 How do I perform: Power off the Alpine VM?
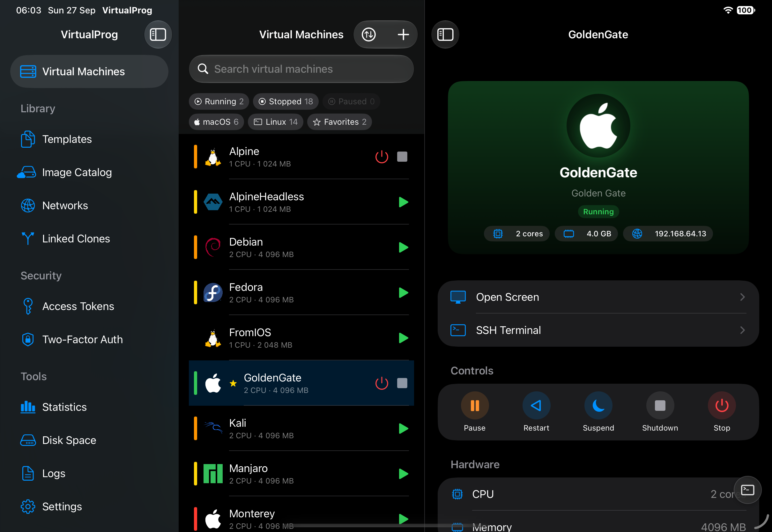(382, 157)
